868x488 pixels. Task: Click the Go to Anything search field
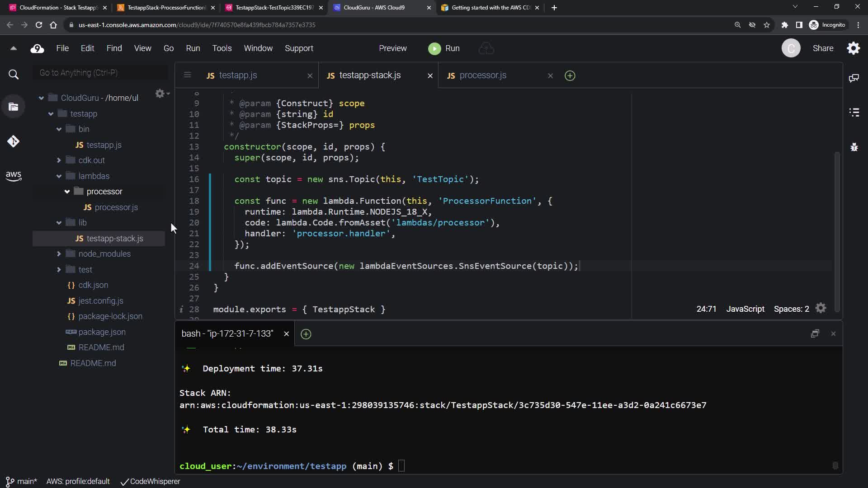[x=100, y=73]
